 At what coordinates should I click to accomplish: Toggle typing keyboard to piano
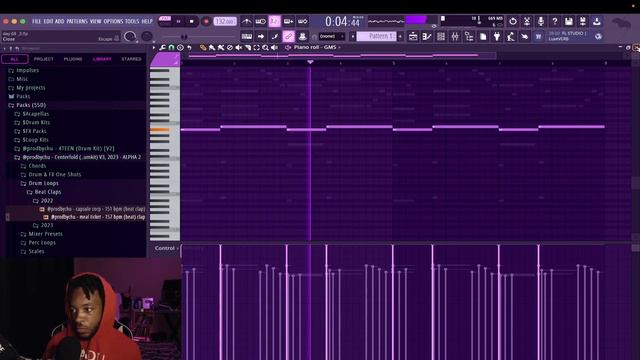pos(247,37)
